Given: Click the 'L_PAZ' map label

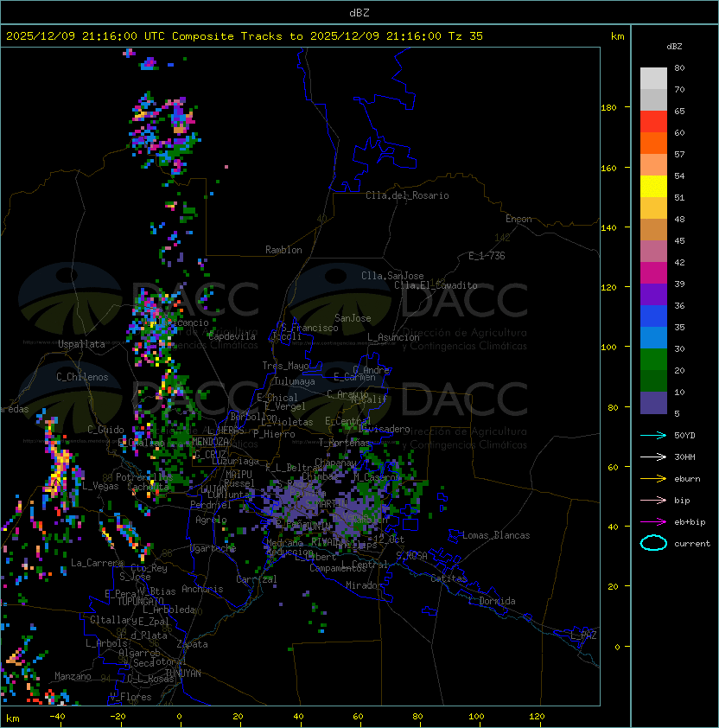Looking at the screenshot, I should (583, 635).
